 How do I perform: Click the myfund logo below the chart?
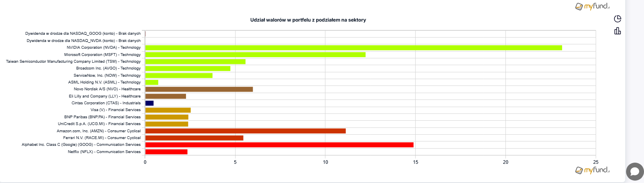point(592,170)
